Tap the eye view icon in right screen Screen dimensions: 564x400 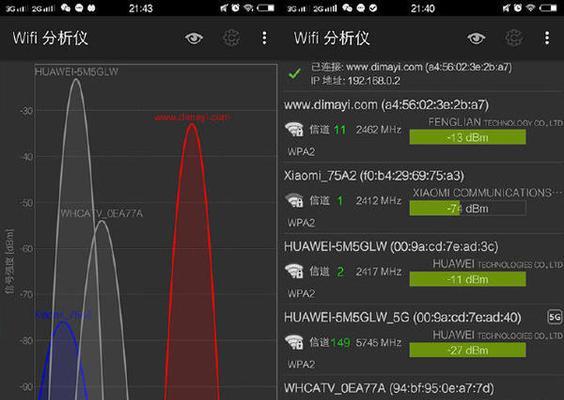click(x=476, y=38)
